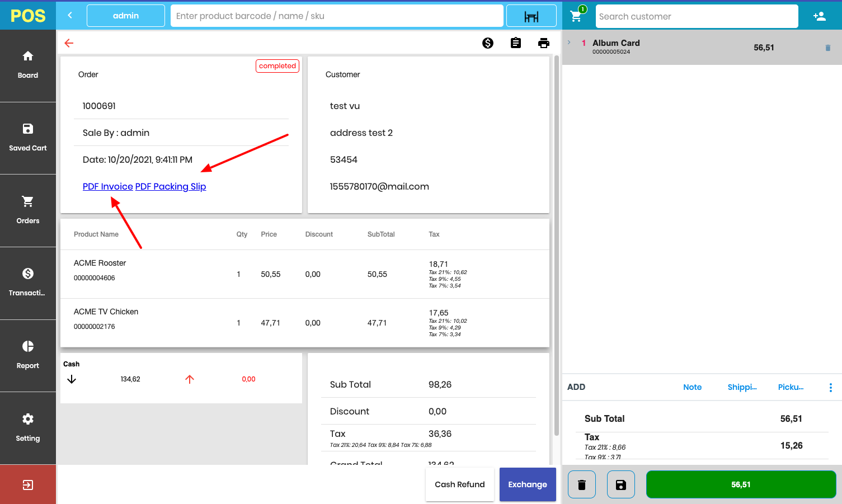Open the Report section
This screenshot has width=842, height=504.
point(28,356)
